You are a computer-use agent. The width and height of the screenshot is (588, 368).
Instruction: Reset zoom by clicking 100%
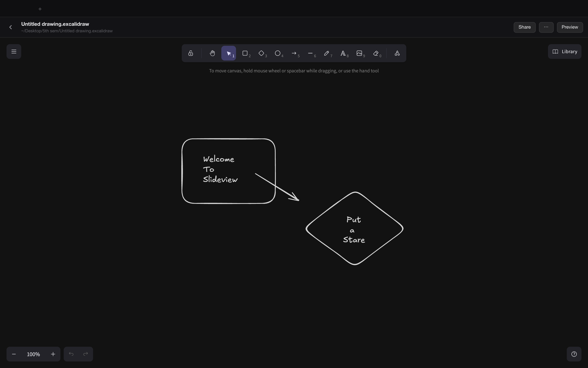point(33,354)
